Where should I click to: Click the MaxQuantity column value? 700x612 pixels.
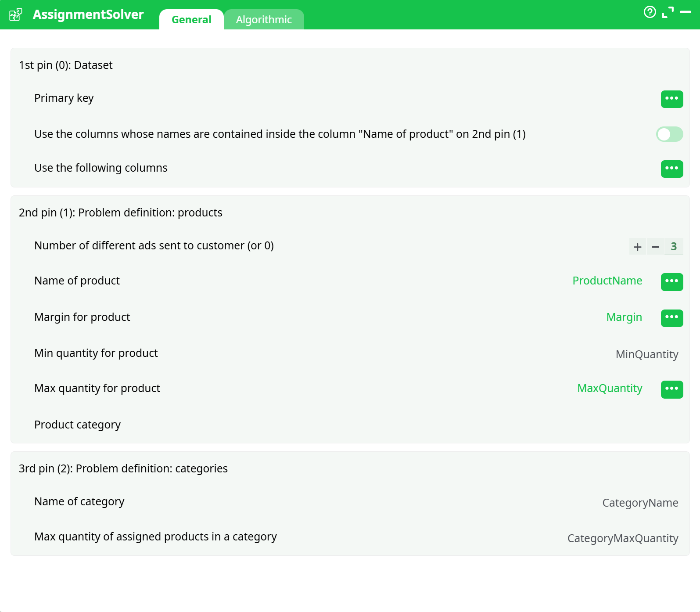pyautogui.click(x=610, y=389)
